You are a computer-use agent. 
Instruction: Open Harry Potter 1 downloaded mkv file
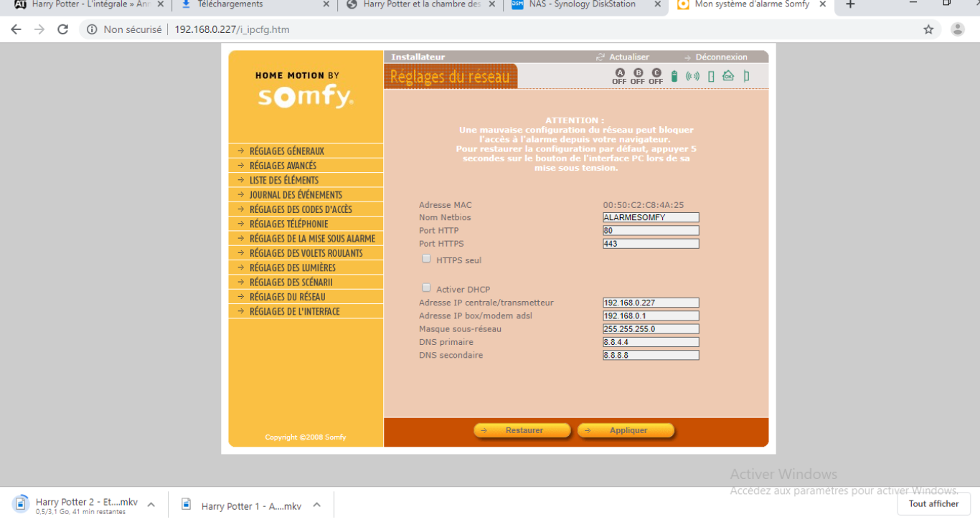coord(251,506)
